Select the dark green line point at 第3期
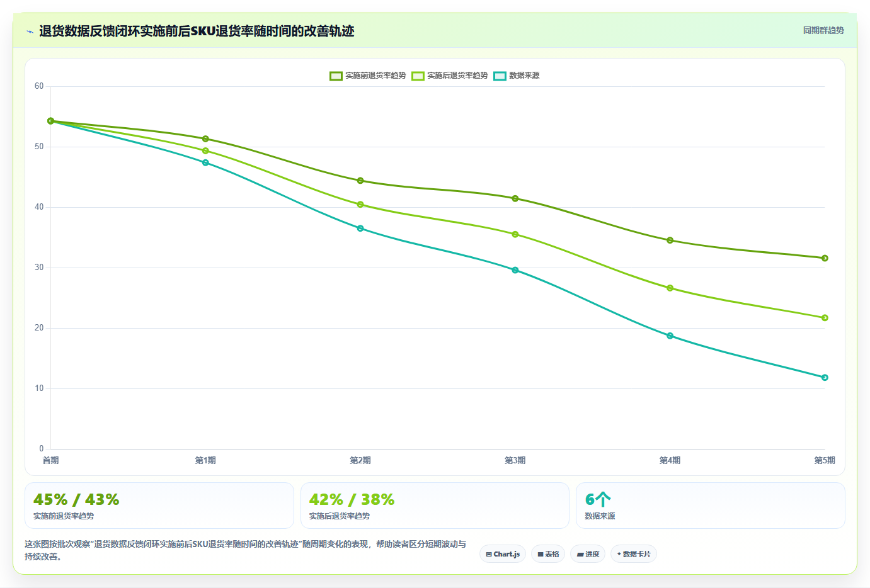This screenshot has width=870, height=588. (515, 198)
